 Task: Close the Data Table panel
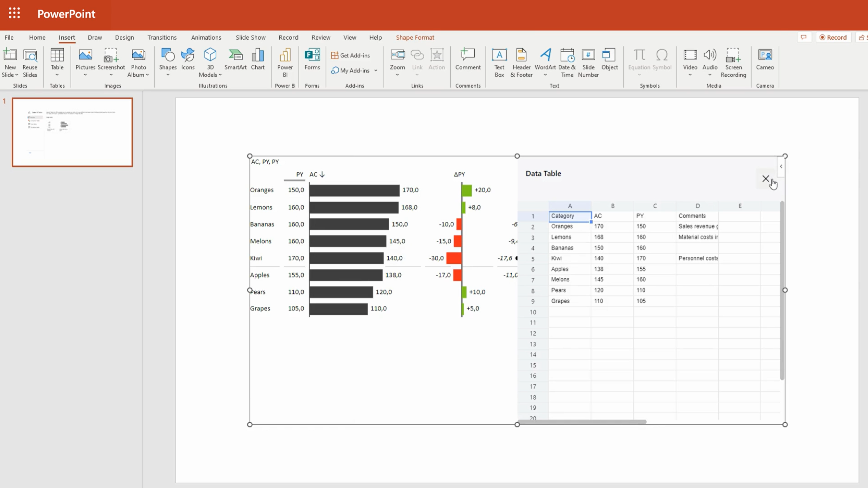click(765, 178)
